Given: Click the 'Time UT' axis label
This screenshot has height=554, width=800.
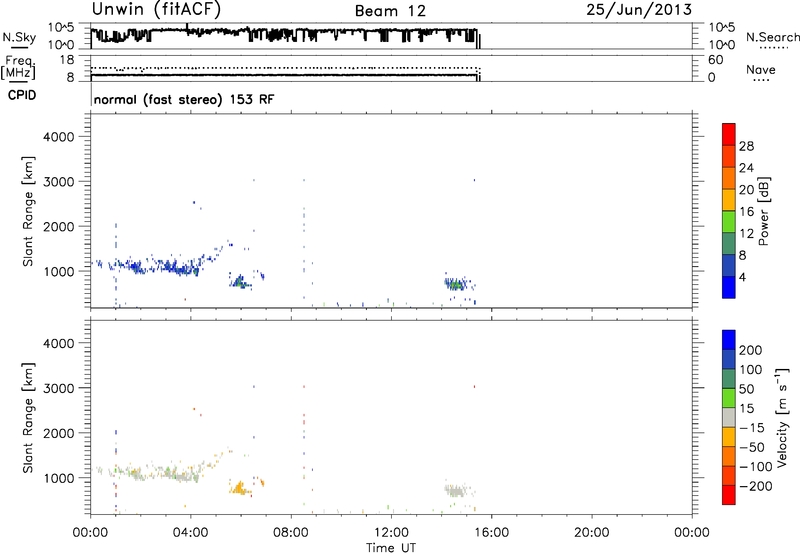Looking at the screenshot, I should (x=391, y=548).
